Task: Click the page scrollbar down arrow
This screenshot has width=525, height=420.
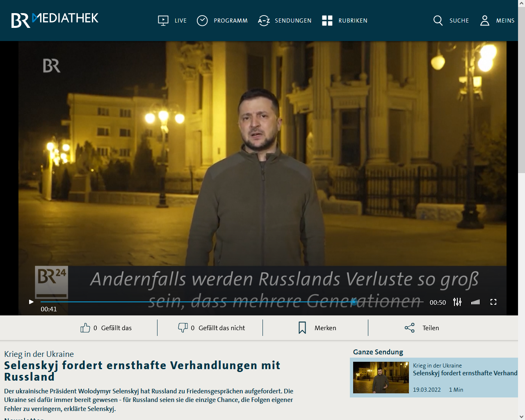Action: coord(521,416)
